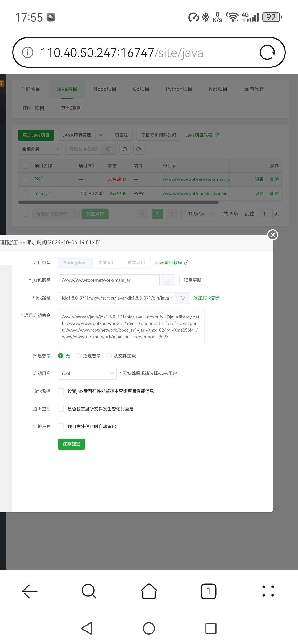This screenshot has width=298, height=644.
Task: Tap the Android recent apps square
Action: (x=211, y=628)
